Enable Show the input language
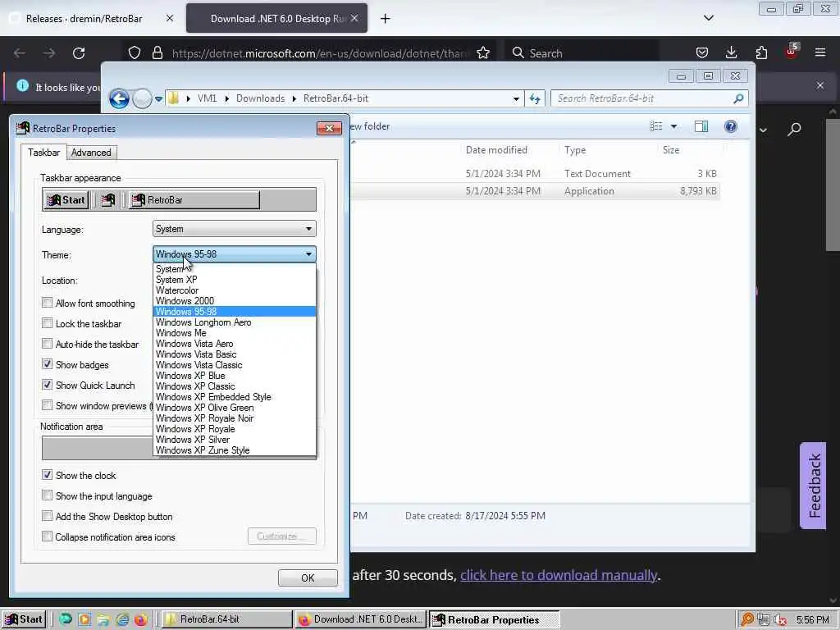 [x=47, y=495]
